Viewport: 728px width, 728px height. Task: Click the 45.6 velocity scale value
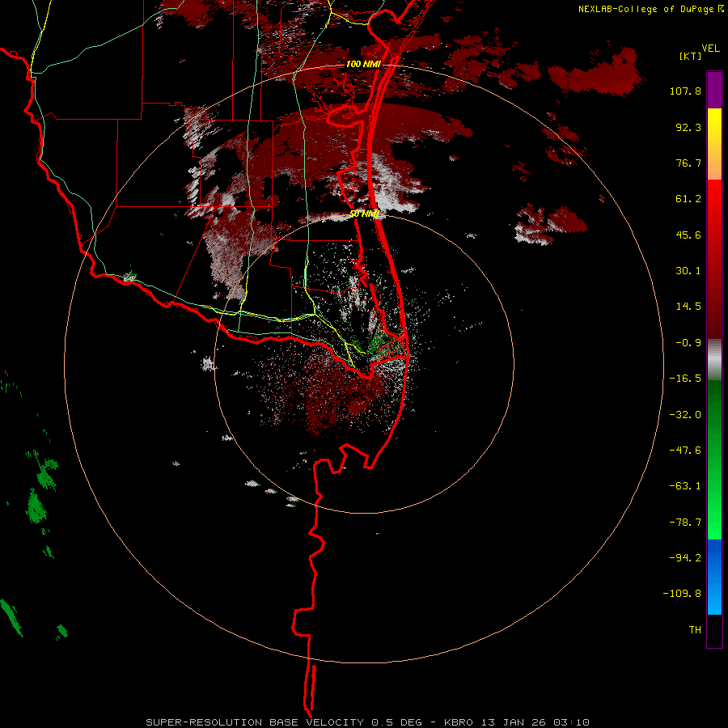(688, 235)
